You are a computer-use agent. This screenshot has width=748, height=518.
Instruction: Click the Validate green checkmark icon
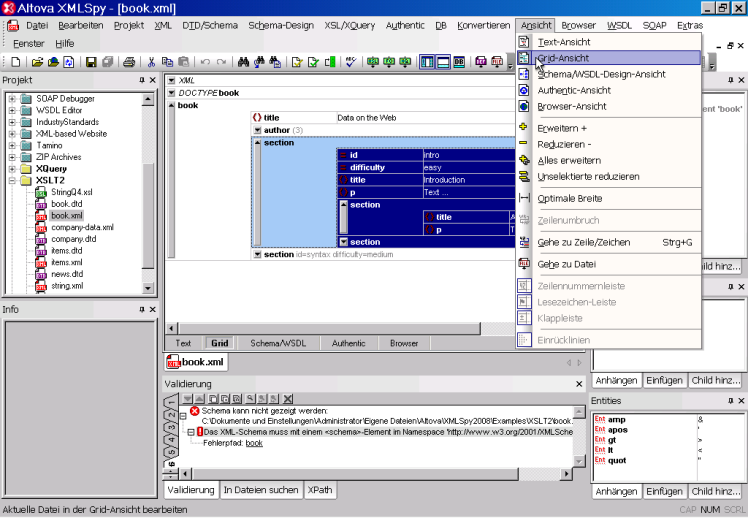(x=313, y=62)
